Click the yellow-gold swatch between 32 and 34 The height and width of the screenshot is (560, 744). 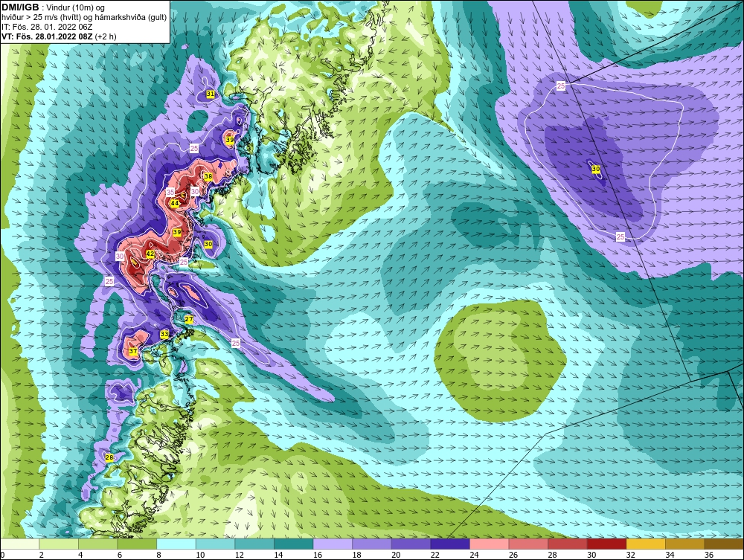[x=646, y=544]
